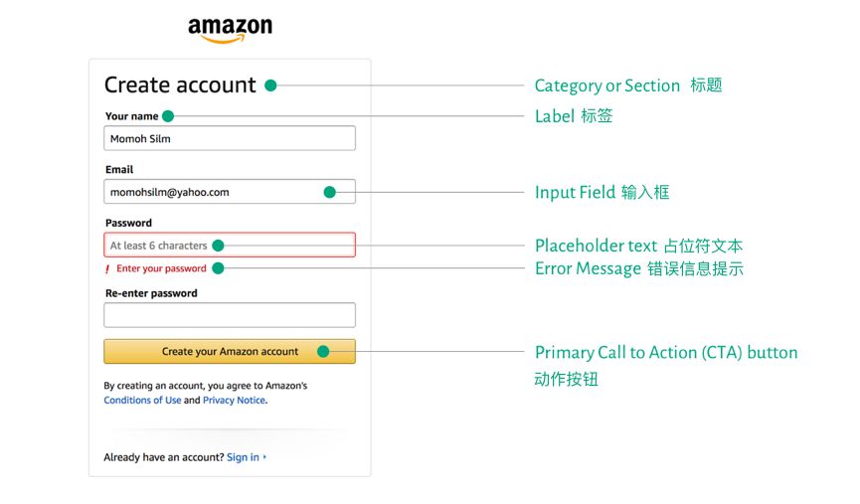The height and width of the screenshot is (504, 860).
Task: Click the Re-enter password field
Action: pyautogui.click(x=230, y=315)
